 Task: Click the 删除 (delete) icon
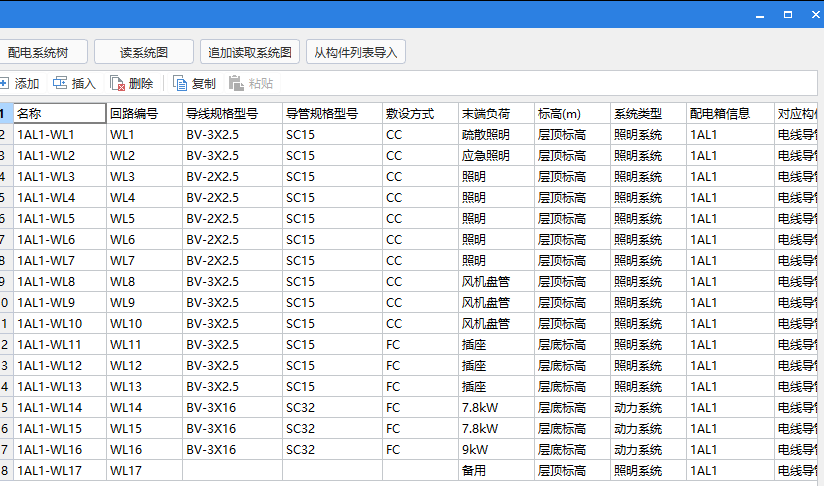[117, 83]
